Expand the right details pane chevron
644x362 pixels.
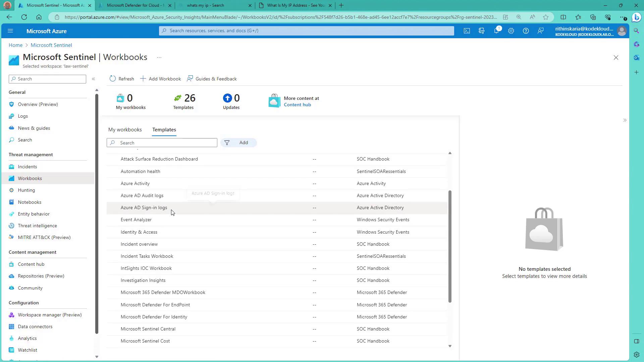[625, 120]
